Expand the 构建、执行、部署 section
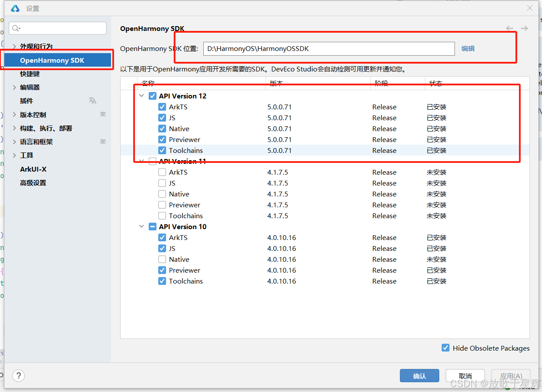542x392 pixels. [x=14, y=128]
